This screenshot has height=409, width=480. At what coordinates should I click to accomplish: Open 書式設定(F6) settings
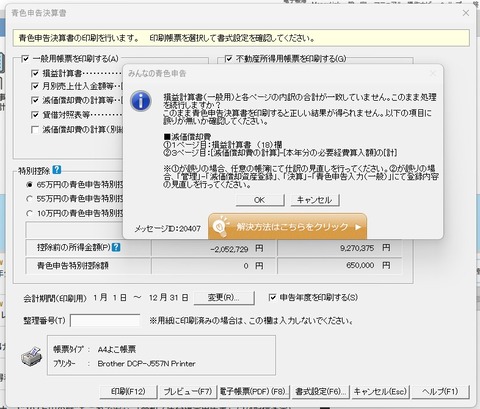click(321, 392)
